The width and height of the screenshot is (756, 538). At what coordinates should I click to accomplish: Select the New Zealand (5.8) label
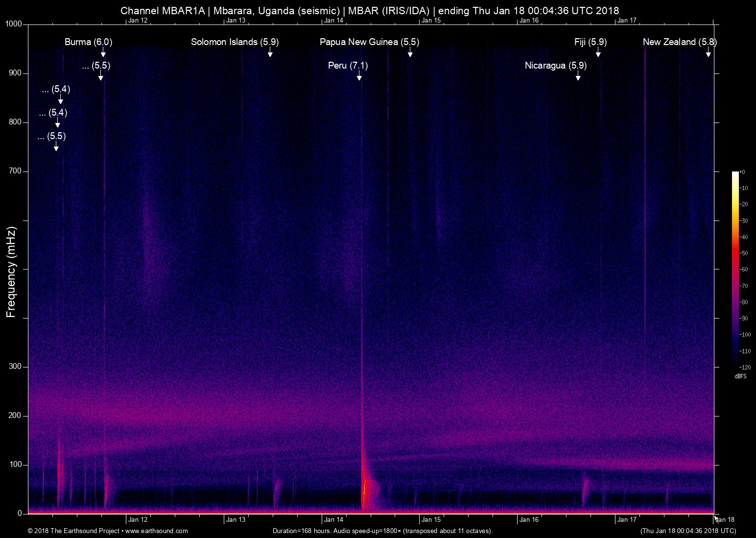coord(679,42)
